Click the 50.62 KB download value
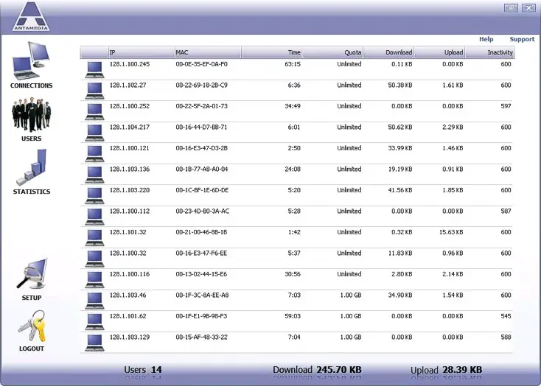This screenshot has width=541, height=392. [400, 127]
